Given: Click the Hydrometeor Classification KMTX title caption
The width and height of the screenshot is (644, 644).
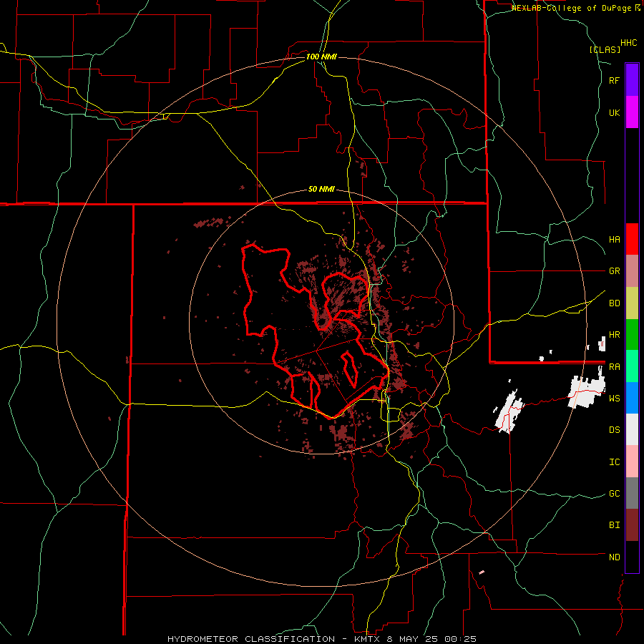Looking at the screenshot, I should 321,639.
